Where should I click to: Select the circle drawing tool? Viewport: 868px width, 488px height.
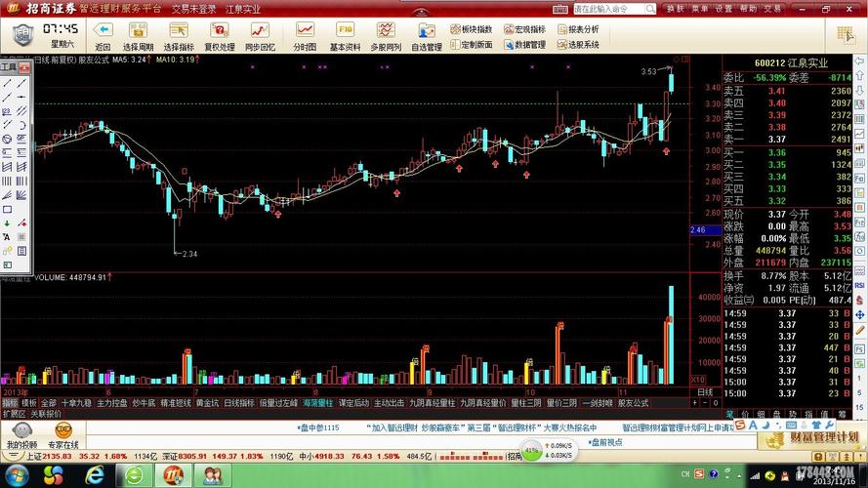pyautogui.click(x=7, y=139)
